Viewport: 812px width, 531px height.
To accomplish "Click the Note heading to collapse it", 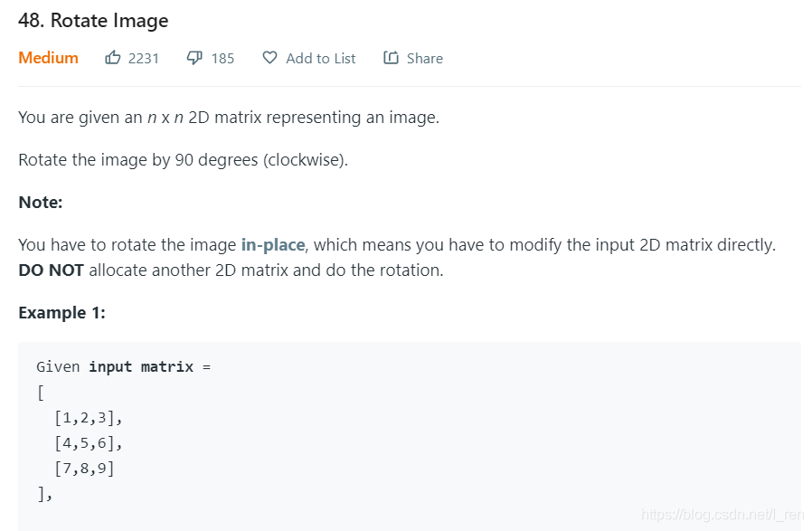I will click(x=40, y=202).
